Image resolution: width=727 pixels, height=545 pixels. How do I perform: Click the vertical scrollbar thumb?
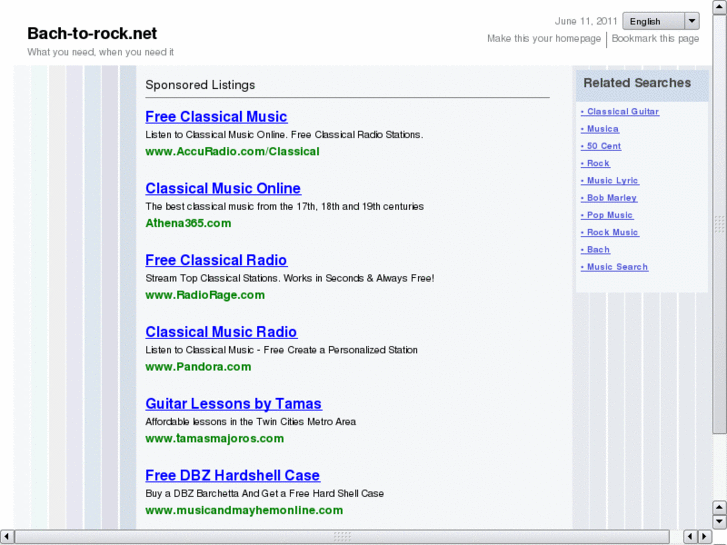[x=719, y=224]
